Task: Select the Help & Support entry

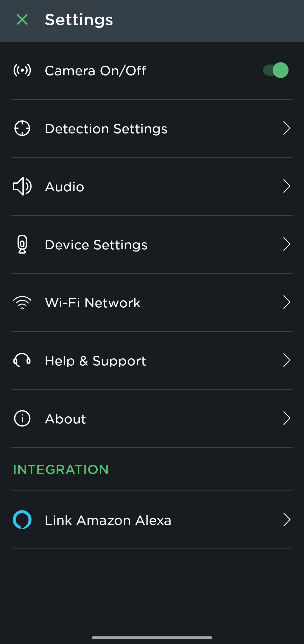Action: [x=95, y=361]
